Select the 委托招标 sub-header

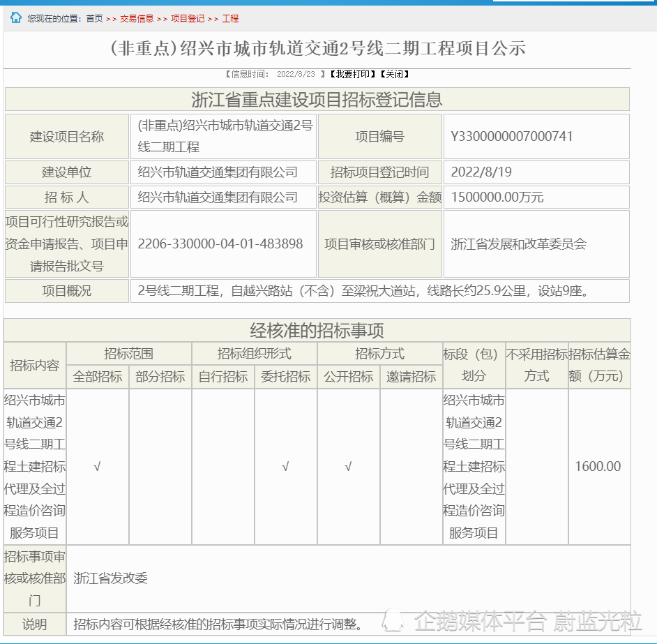pos(285,377)
